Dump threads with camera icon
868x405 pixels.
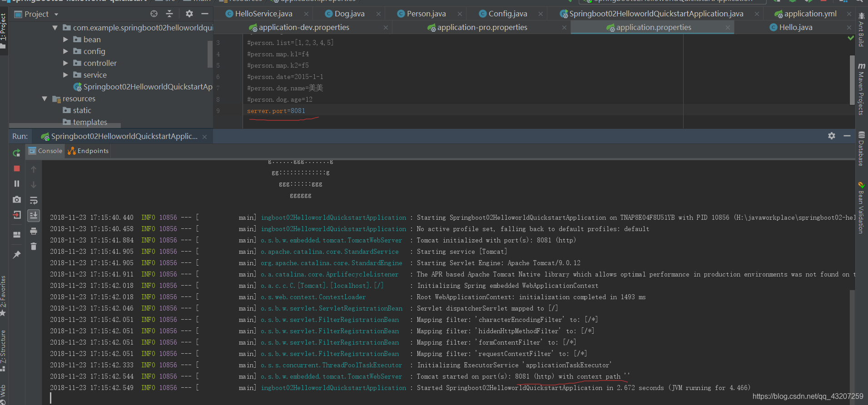pos(17,199)
